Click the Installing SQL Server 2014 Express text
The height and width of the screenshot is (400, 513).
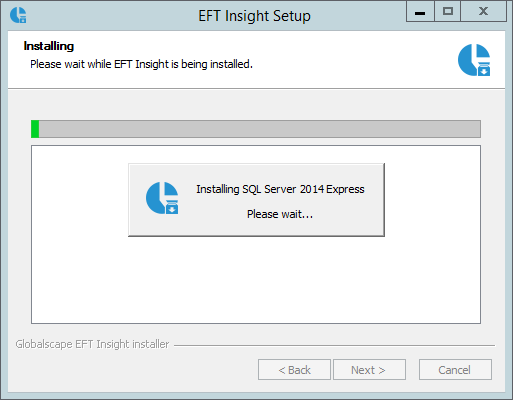coord(280,189)
